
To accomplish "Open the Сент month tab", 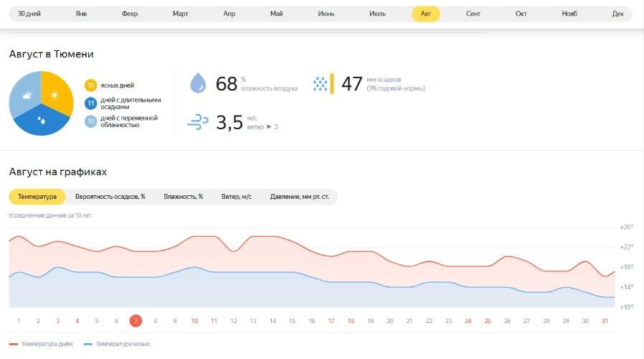I will pos(473,14).
